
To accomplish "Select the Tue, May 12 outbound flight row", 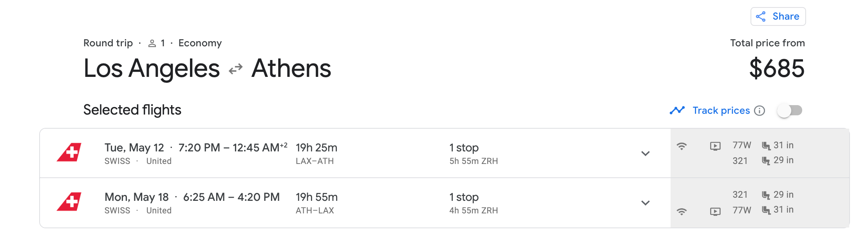I will coord(353,153).
